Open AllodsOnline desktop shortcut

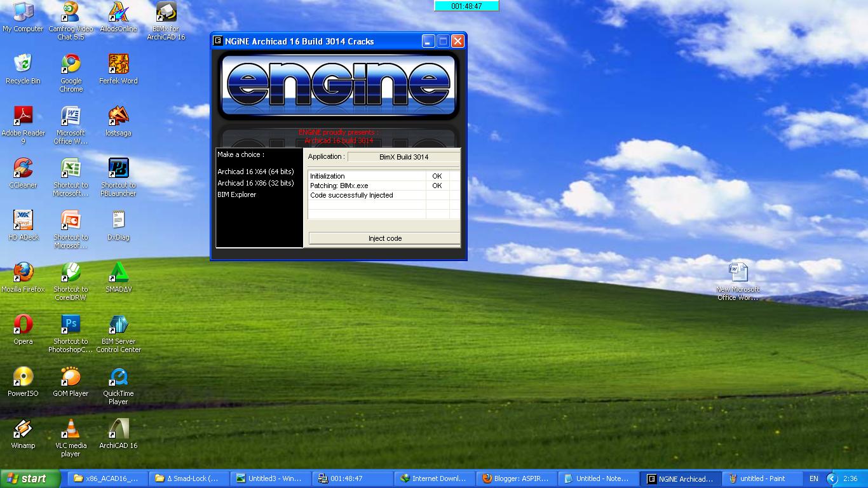[118, 17]
